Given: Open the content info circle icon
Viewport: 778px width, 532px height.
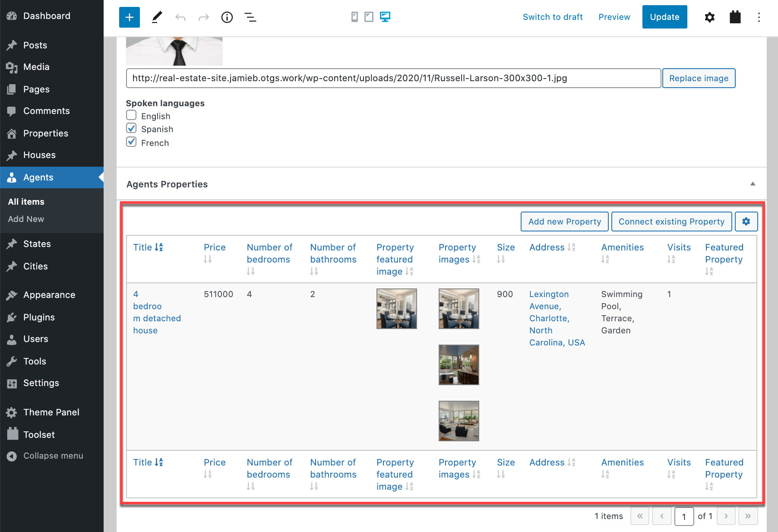Looking at the screenshot, I should pos(227,17).
